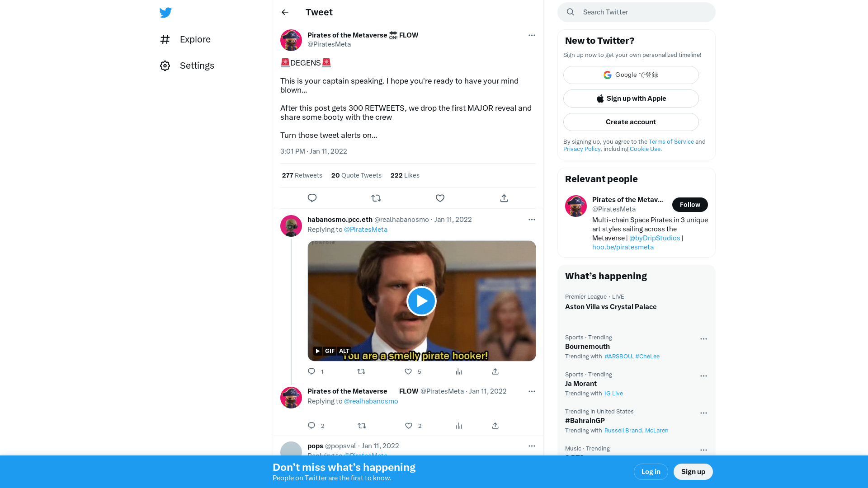Open more options for Bournemouth trend
The height and width of the screenshot is (488, 868).
coord(703,339)
